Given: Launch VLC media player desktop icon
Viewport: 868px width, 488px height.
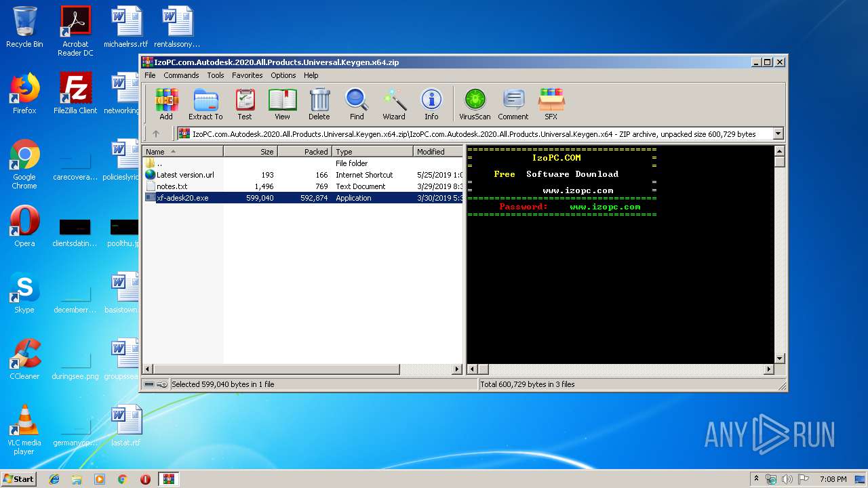Looking at the screenshot, I should [x=24, y=430].
